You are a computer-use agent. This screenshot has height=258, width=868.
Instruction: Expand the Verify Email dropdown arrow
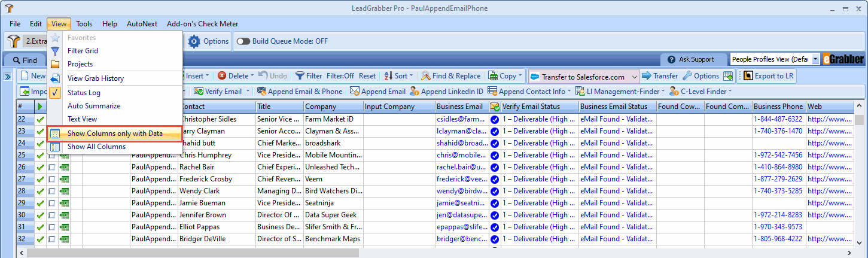tap(246, 92)
